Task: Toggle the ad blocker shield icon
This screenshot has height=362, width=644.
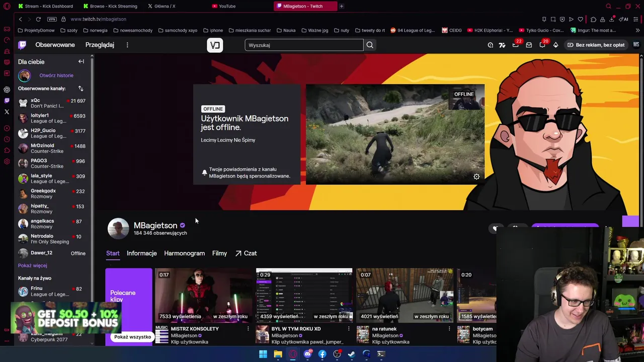Action: pyautogui.click(x=562, y=19)
